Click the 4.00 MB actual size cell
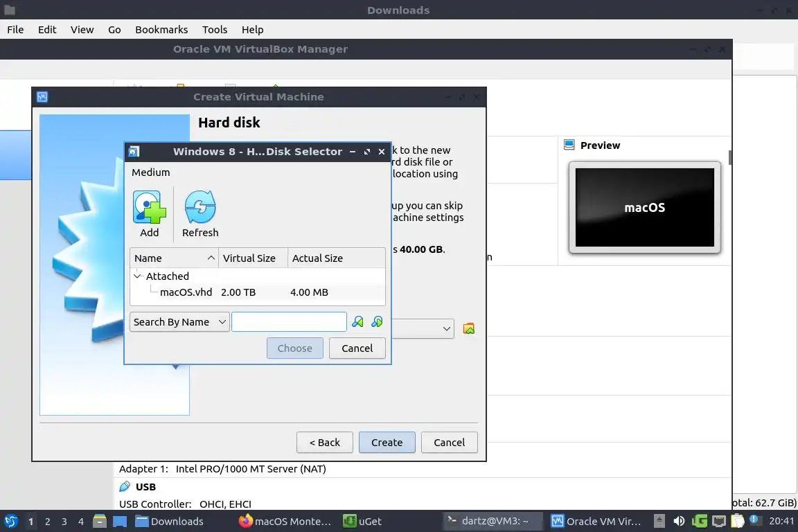 (309, 292)
